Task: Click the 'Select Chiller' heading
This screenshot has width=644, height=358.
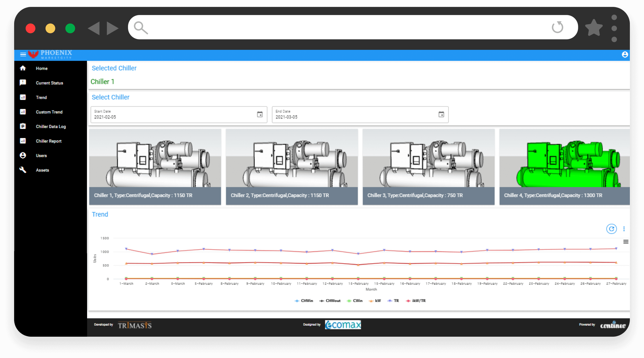Action: pyautogui.click(x=110, y=97)
